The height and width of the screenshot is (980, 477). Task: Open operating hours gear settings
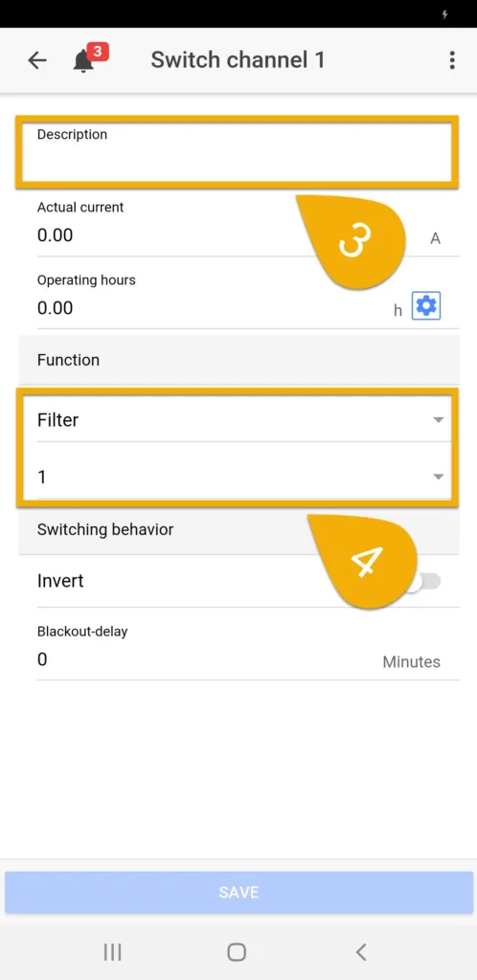click(x=426, y=306)
